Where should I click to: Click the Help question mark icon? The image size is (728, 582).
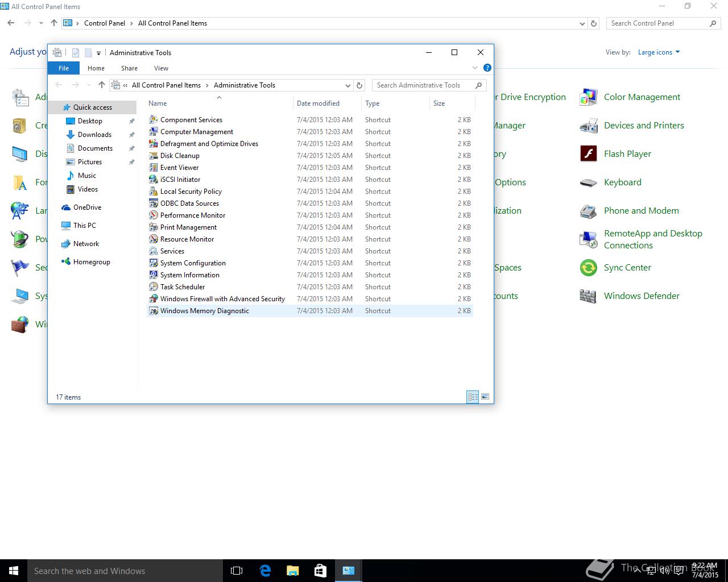(487, 68)
